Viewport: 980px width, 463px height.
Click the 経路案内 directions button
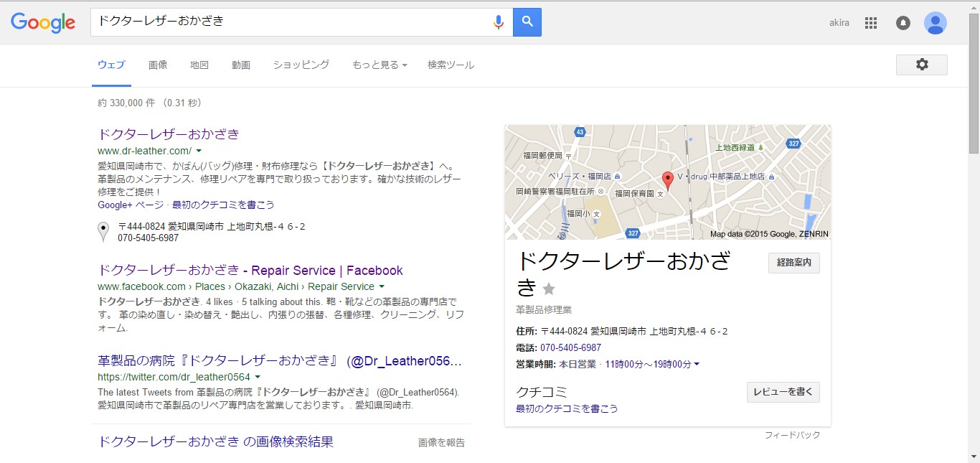pos(794,263)
